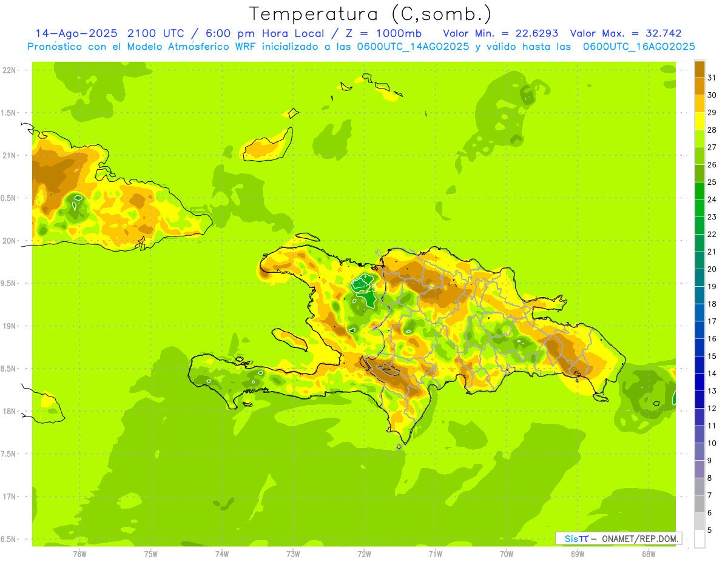Click the '31' legend scale value
This screenshot has height=562, width=728.
point(712,78)
